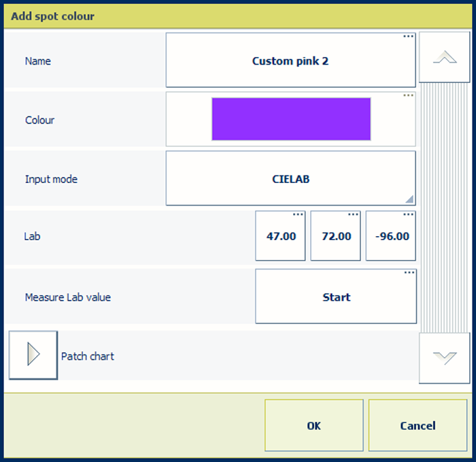The width and height of the screenshot is (476, 462).
Task: Click the scroll up arrow button
Action: click(445, 58)
